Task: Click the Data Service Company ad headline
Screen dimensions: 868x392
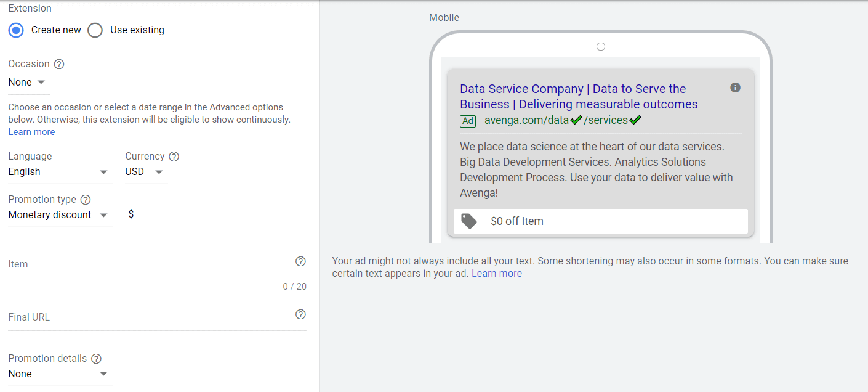Action: pyautogui.click(x=579, y=97)
